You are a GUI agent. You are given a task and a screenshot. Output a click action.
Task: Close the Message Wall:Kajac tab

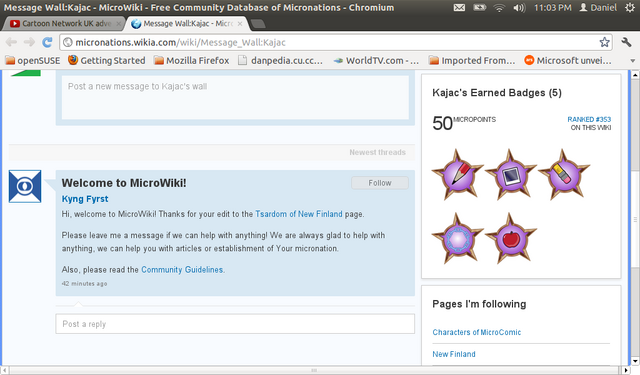240,24
